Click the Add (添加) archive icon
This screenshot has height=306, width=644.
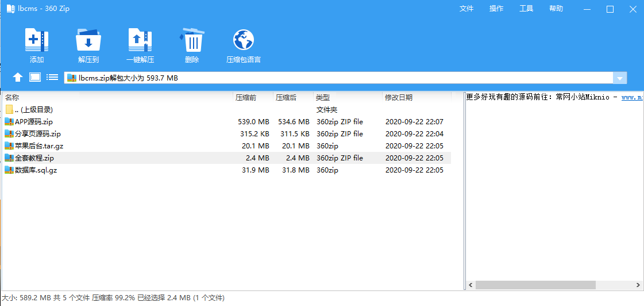(x=37, y=40)
